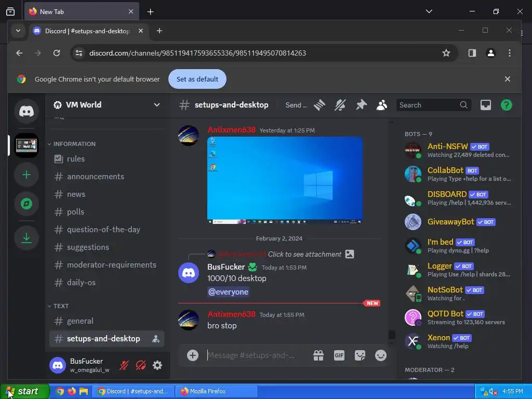
Task: Open gift icon in message bar
Action: tap(318, 355)
